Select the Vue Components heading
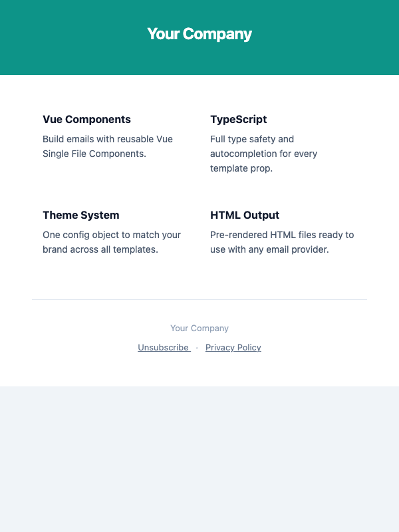Image resolution: width=399 pixels, height=532 pixels. click(x=86, y=120)
